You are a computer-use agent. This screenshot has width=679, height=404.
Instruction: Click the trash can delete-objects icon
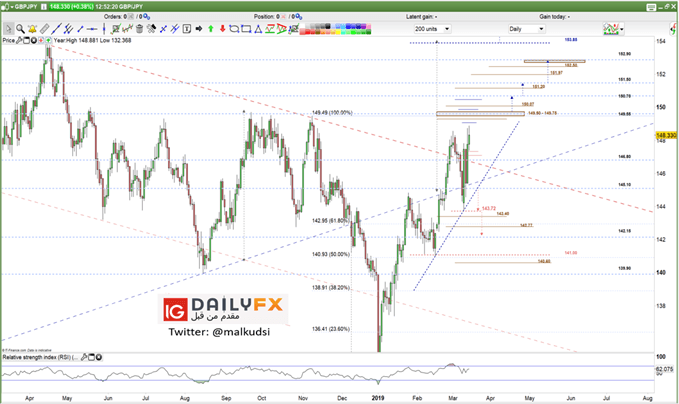click(139, 29)
